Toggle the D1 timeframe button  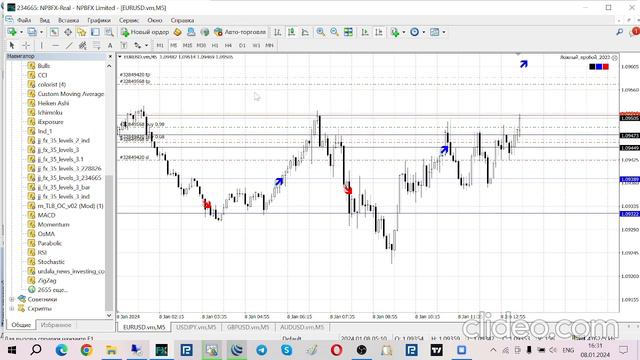click(242, 45)
